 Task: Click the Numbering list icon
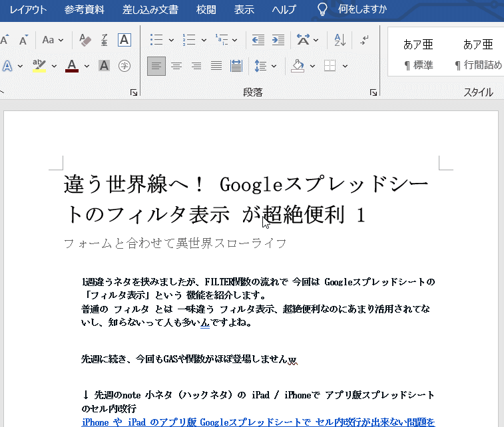(189, 40)
